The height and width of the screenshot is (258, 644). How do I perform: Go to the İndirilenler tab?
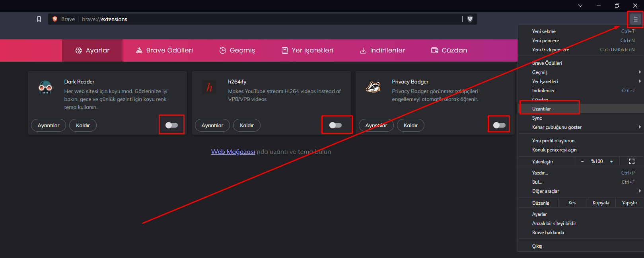coord(382,50)
